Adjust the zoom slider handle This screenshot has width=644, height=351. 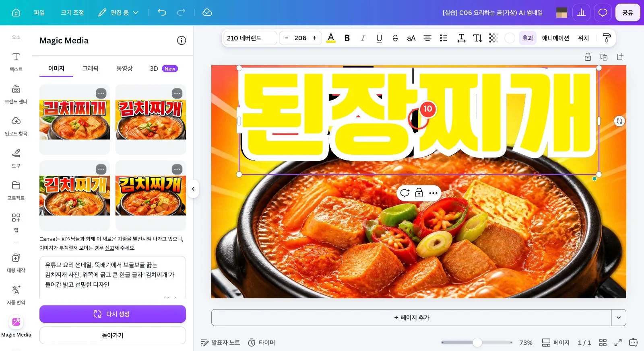click(477, 343)
